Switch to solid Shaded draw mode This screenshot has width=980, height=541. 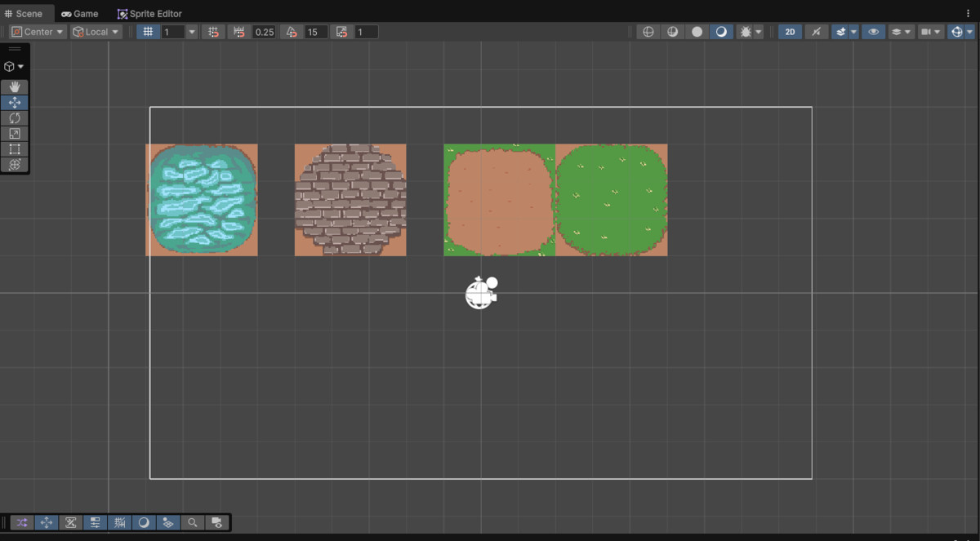697,32
